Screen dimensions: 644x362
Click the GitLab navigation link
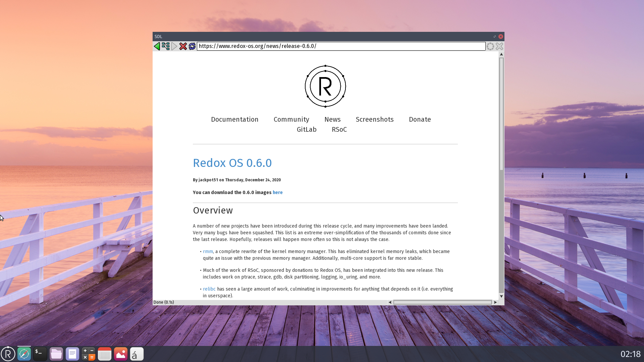pos(307,129)
